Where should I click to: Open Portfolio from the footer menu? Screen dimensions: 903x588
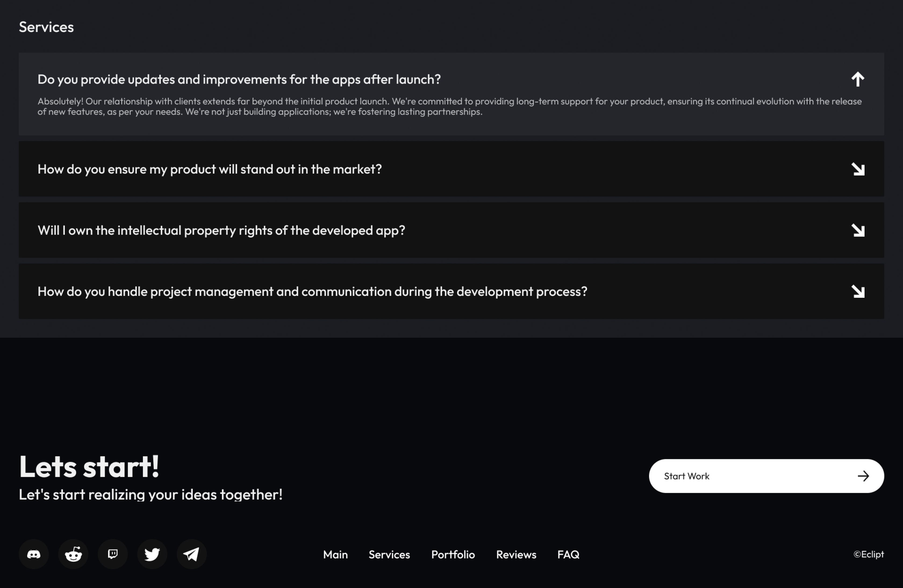pos(453,555)
